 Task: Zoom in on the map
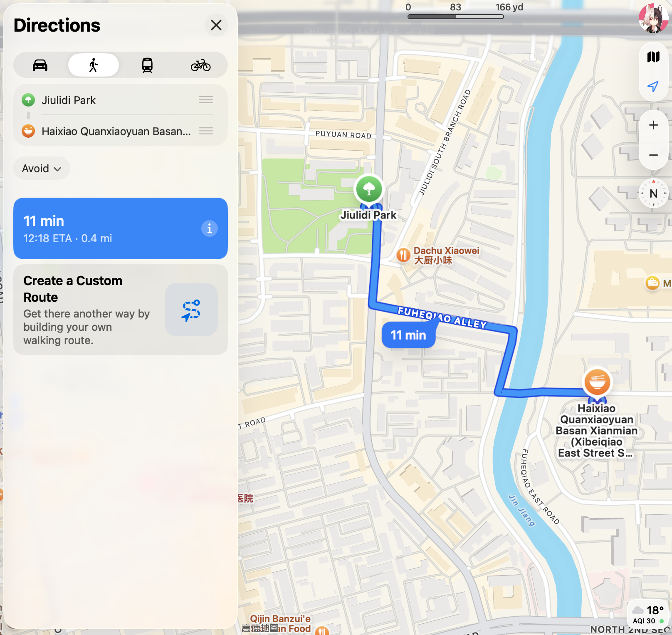coord(653,125)
